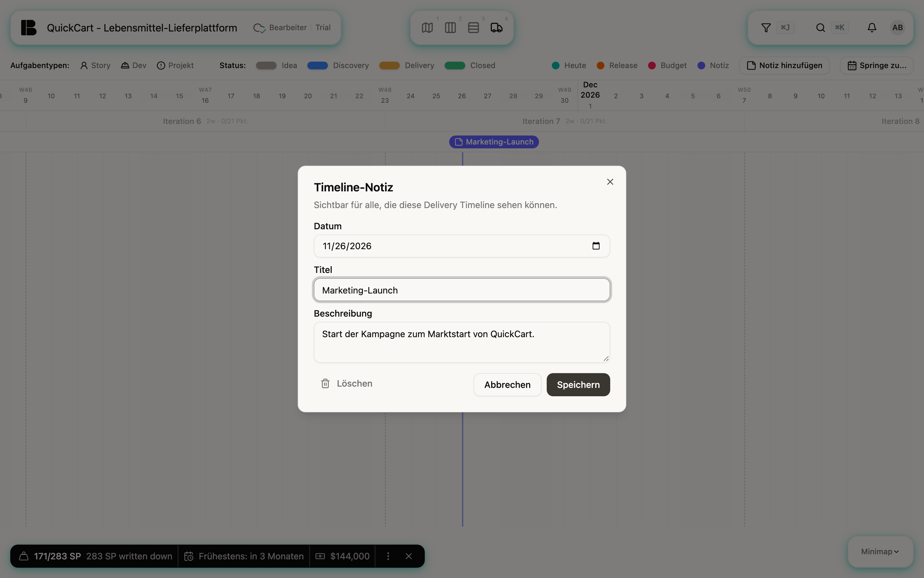Delete the note with Löschen
Image resolution: width=924 pixels, height=578 pixels.
(346, 383)
